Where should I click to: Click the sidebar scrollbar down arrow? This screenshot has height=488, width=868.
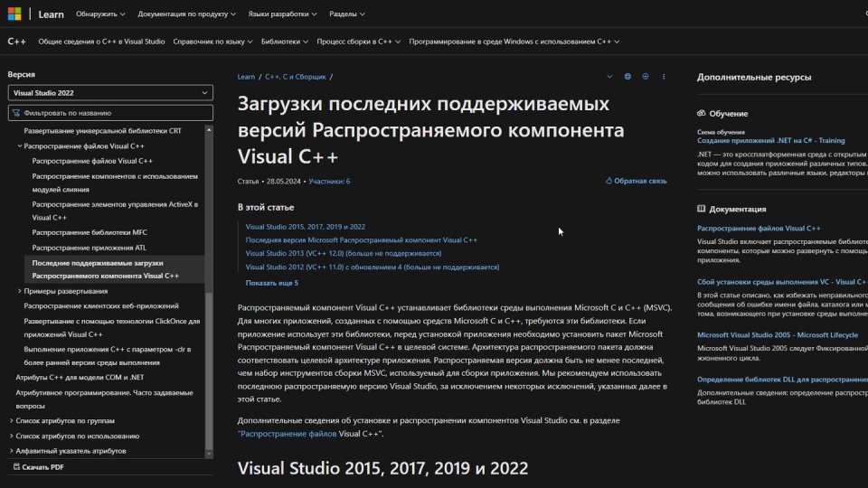(x=209, y=454)
